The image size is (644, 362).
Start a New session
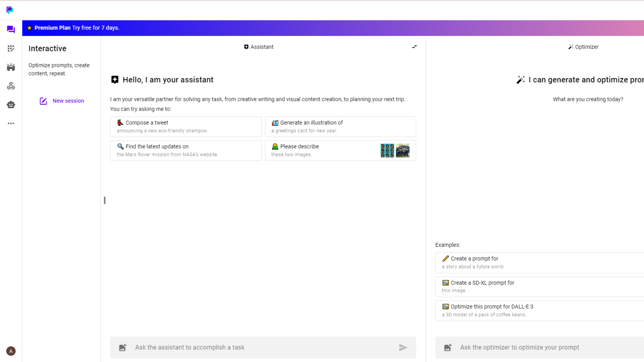pyautogui.click(x=62, y=101)
